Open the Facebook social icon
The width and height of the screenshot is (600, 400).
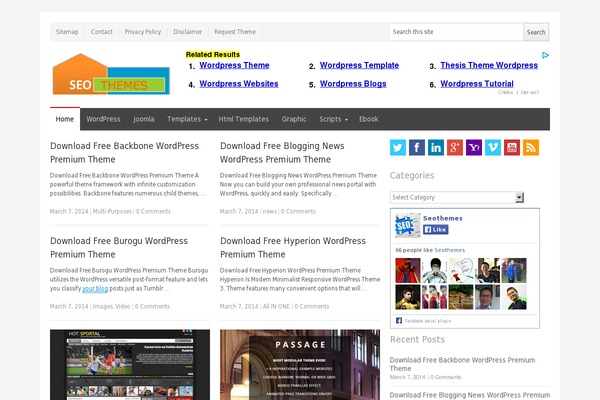(x=417, y=147)
